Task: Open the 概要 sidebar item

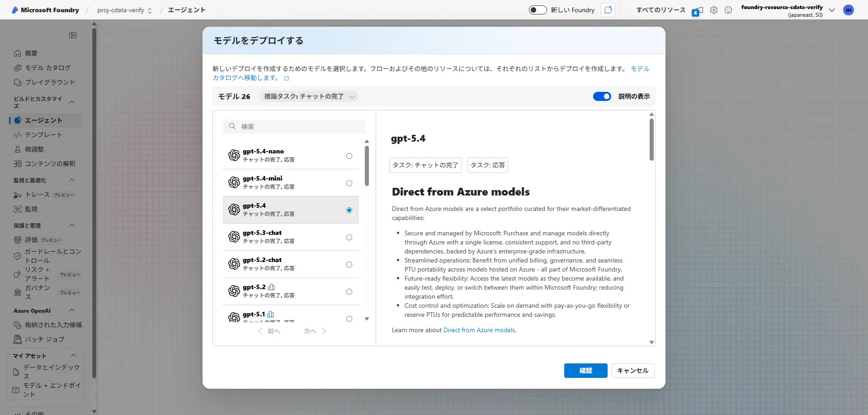Action: point(45,53)
